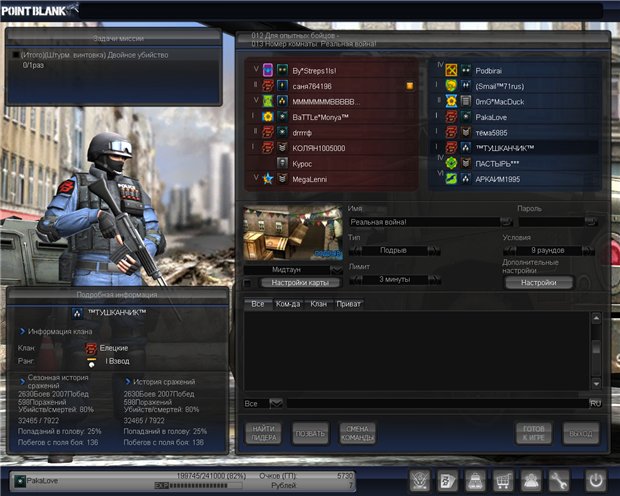Select the Приват chat tab
The image size is (620, 496).
point(347,303)
